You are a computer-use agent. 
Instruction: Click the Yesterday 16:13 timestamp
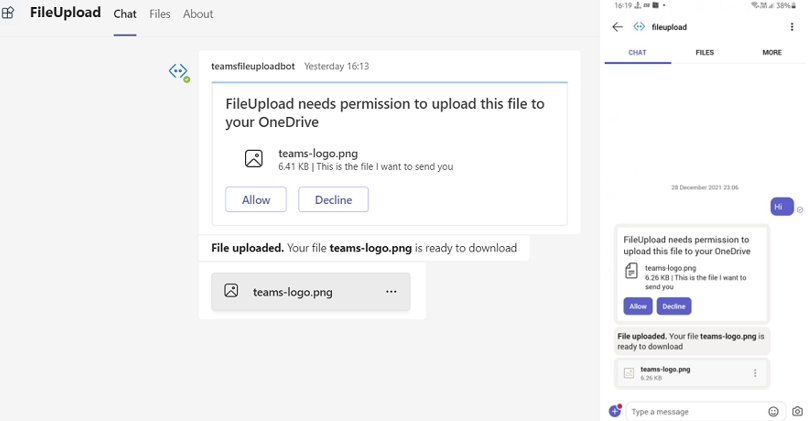(x=336, y=66)
